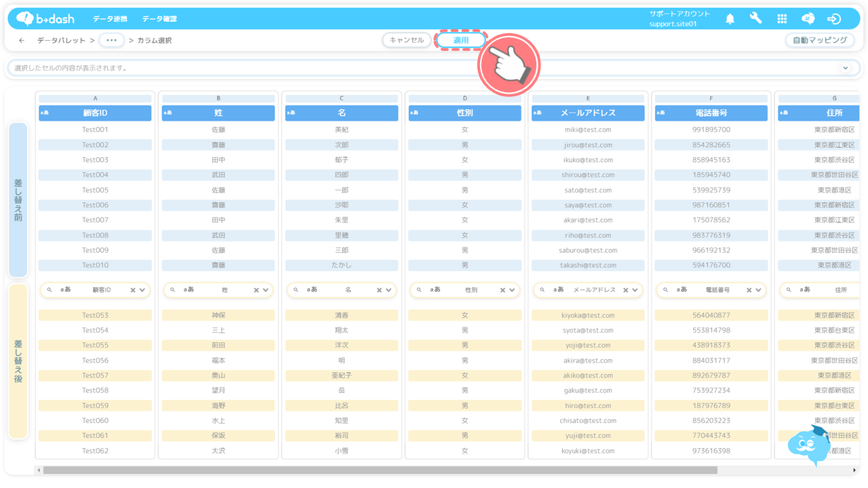Open the データ確認 menu
The height and width of the screenshot is (488, 868).
159,19
